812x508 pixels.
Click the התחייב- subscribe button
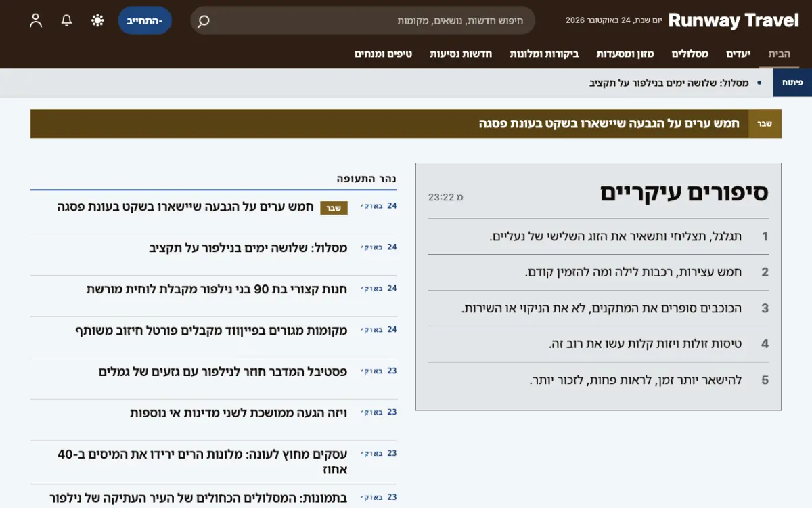point(145,20)
